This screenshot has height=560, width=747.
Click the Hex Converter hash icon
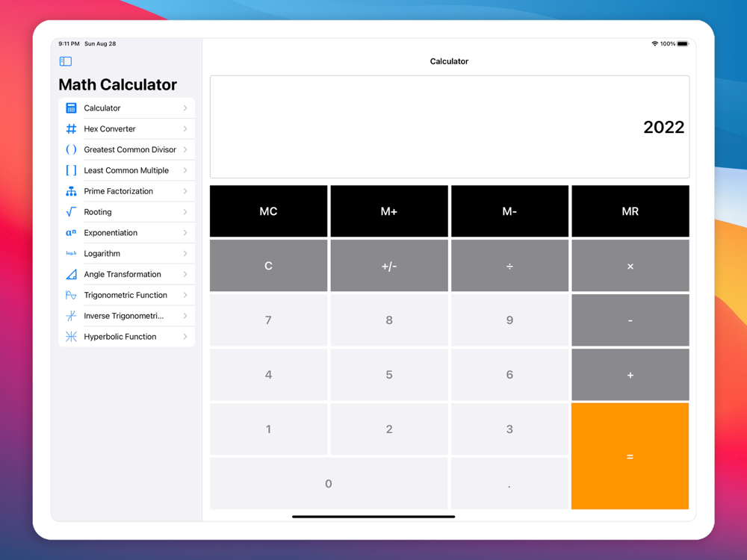click(x=71, y=129)
